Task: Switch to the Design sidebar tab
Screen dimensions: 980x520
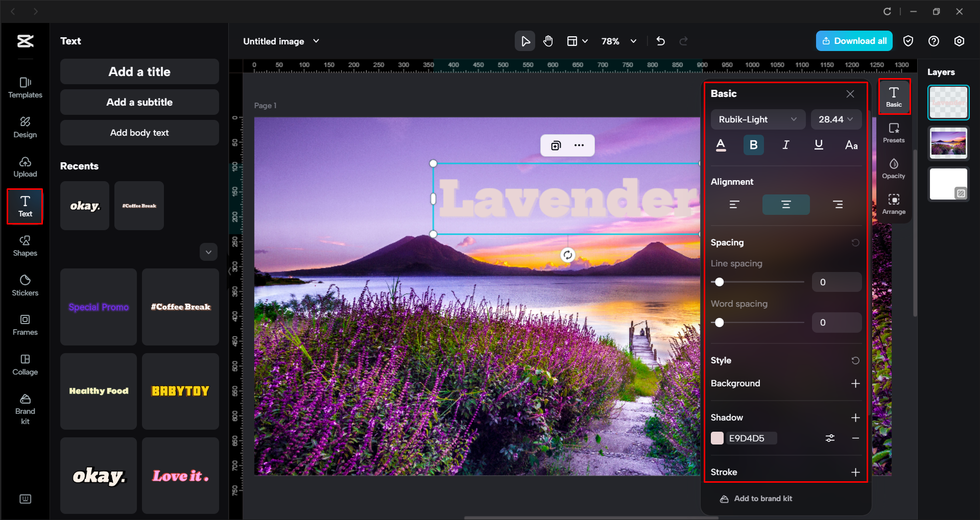Action: click(x=25, y=127)
